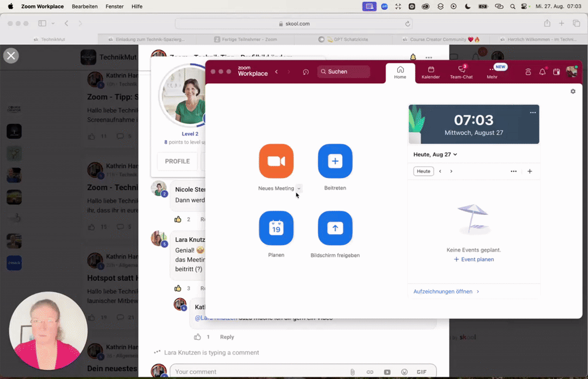This screenshot has height=379, width=588.
Task: Switch to Course Creator Community tab
Action: coord(440,40)
